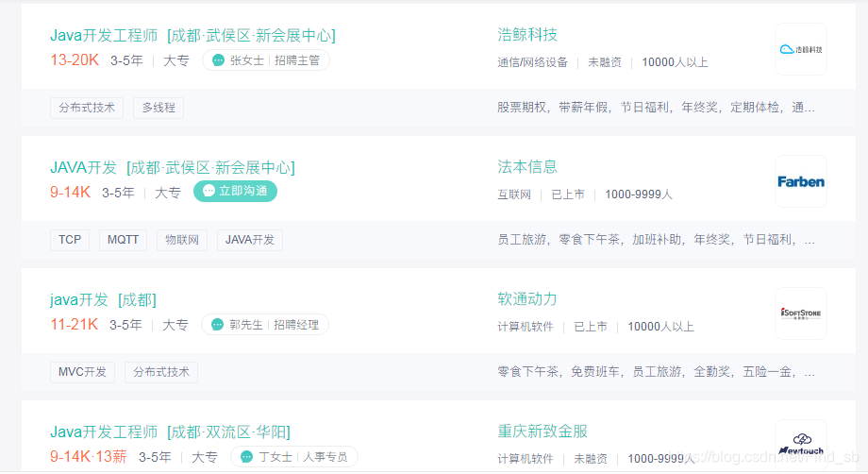Screen dimensions: 868x474
Task: Select the MQTT skill tag
Action: (123, 240)
